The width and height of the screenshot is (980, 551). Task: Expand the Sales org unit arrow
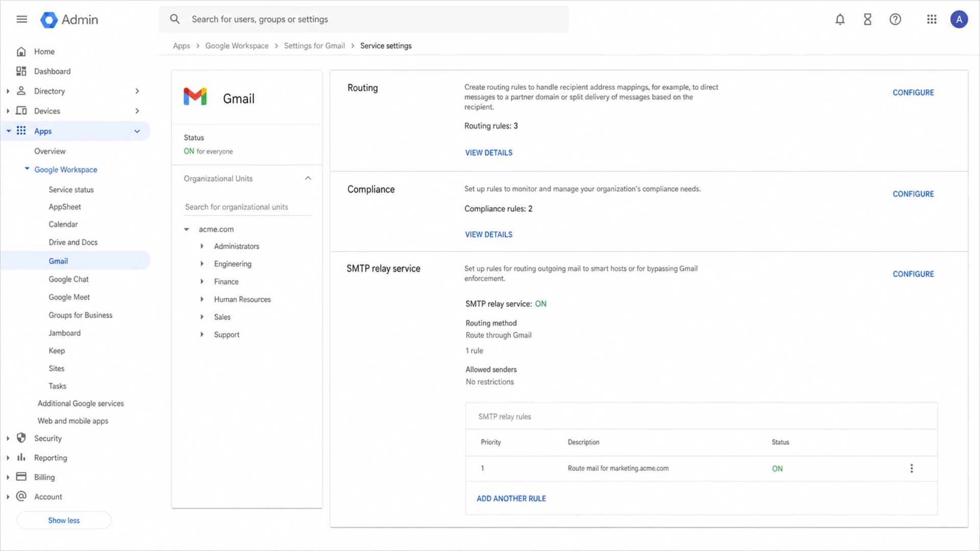point(202,317)
